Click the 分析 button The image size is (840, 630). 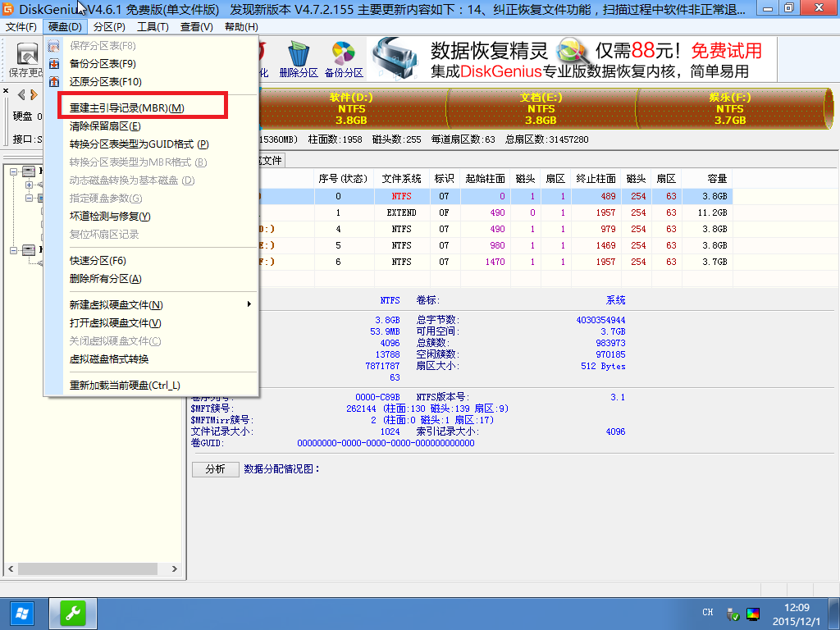coord(215,469)
